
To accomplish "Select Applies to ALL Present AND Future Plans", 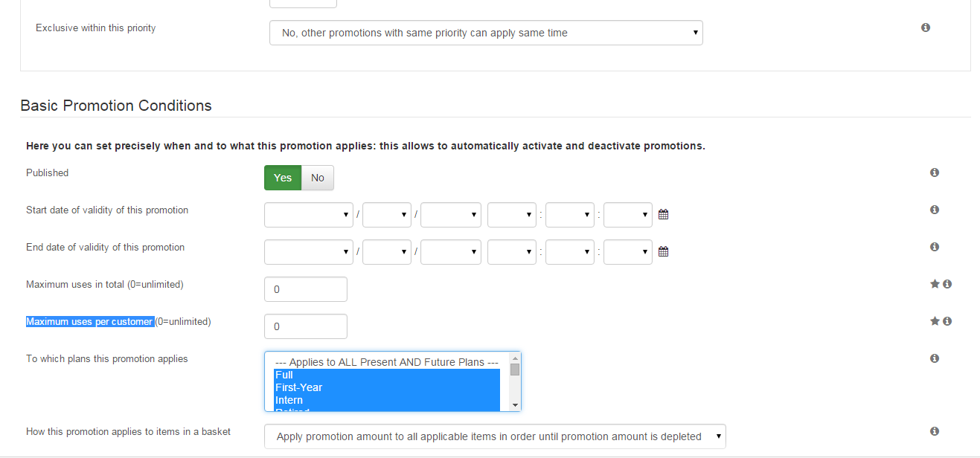I will [x=386, y=362].
